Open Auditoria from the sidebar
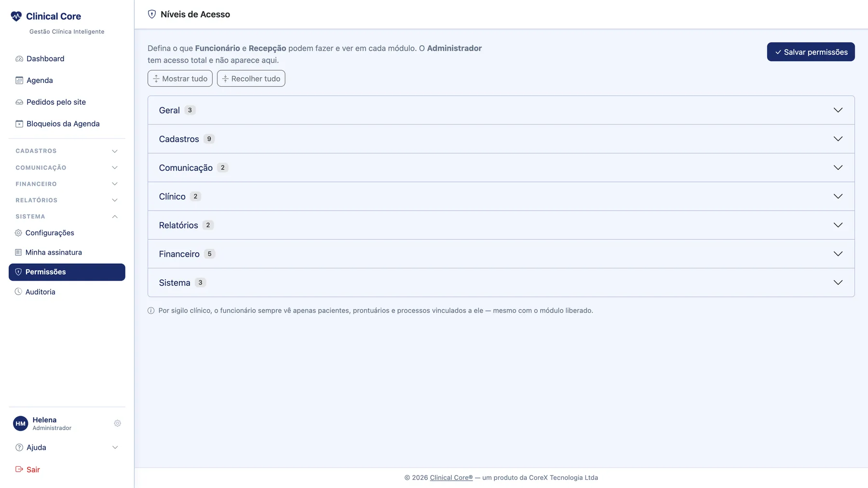Screen dimensions: 868x488 [x=67, y=292]
